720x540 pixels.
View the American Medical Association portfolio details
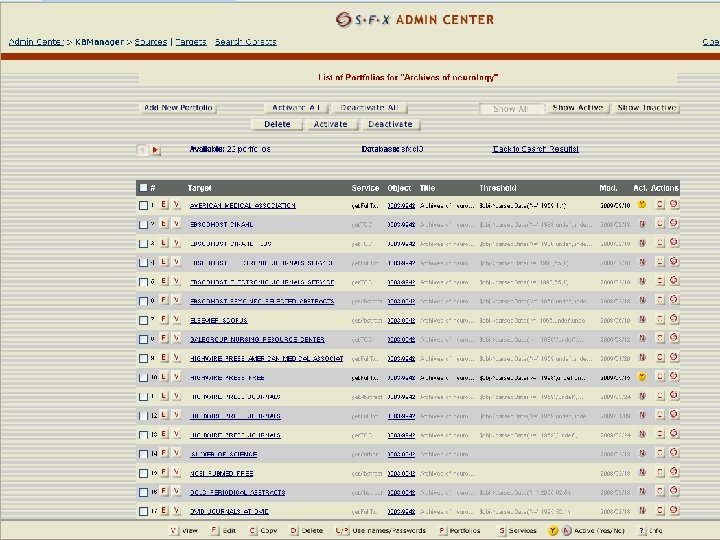pyautogui.click(x=176, y=205)
